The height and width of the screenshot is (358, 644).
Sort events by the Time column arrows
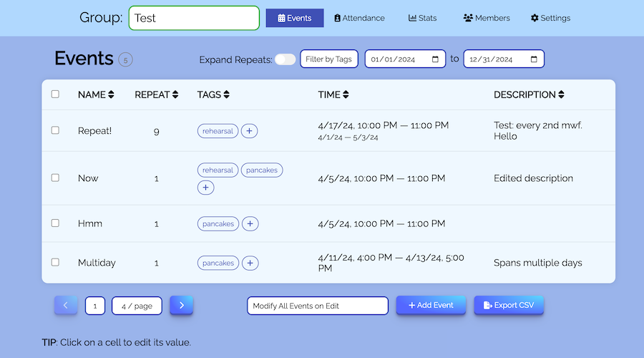346,95
